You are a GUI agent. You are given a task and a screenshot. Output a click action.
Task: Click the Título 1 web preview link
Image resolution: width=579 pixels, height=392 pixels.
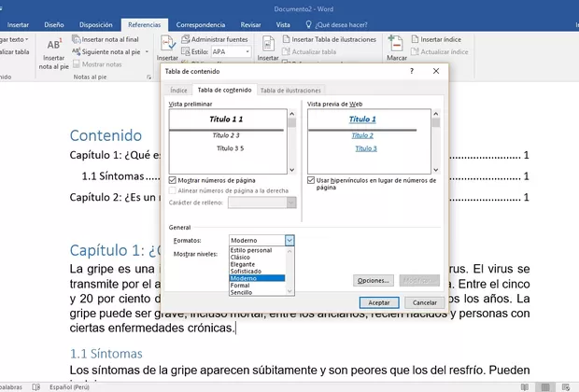[362, 119]
